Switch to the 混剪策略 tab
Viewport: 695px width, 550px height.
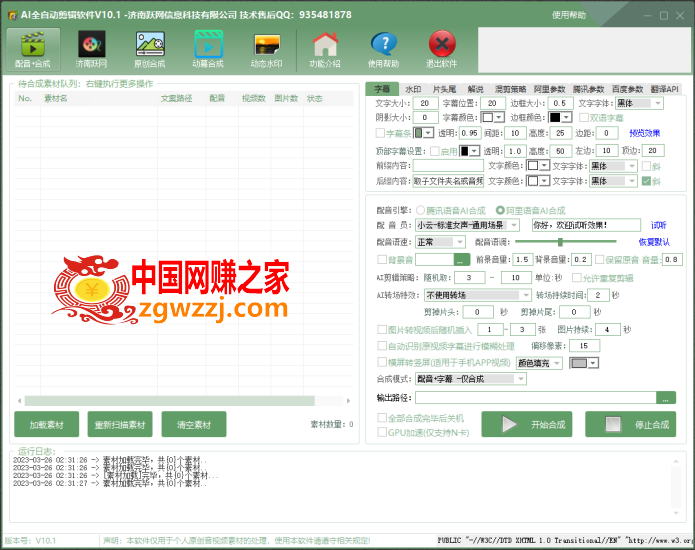click(510, 89)
